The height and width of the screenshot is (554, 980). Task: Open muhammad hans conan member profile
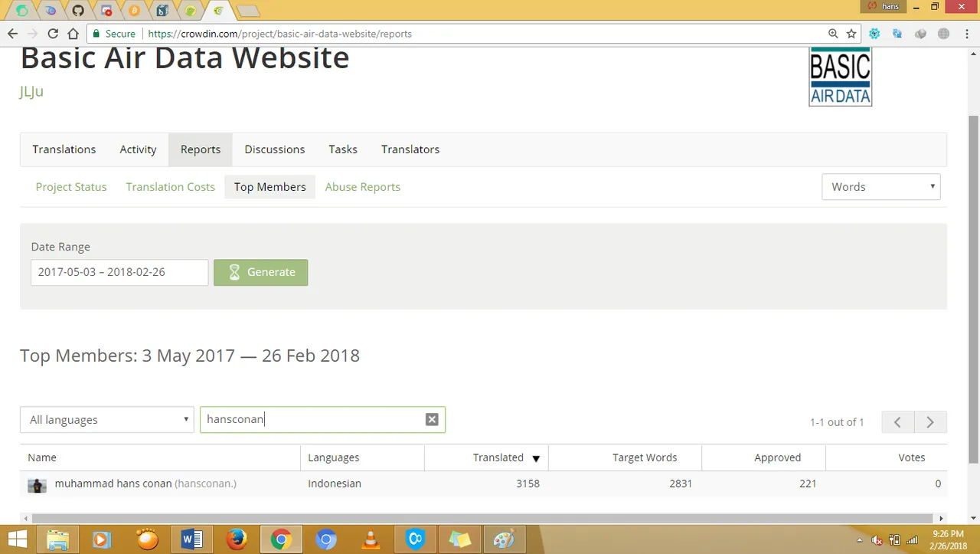click(113, 484)
